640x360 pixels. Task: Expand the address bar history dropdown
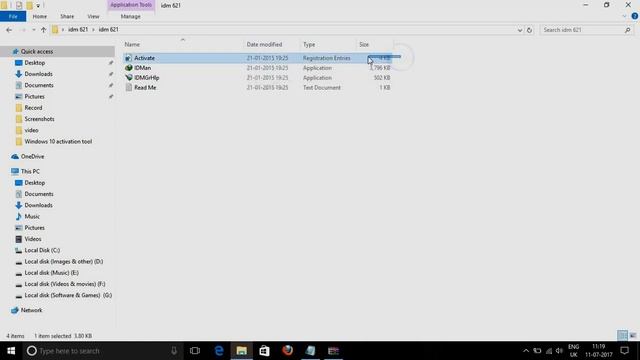[x=520, y=30]
